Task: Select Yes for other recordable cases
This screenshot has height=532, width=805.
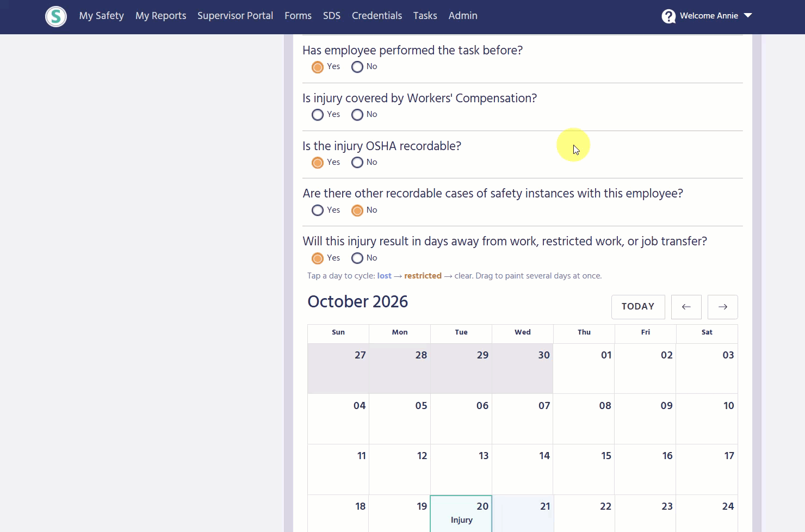Action: pos(318,211)
